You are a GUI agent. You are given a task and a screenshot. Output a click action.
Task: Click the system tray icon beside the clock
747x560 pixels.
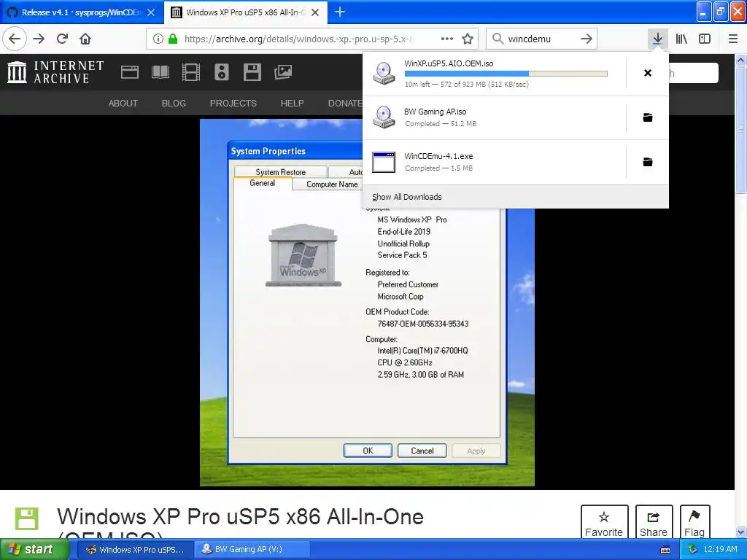click(693, 550)
